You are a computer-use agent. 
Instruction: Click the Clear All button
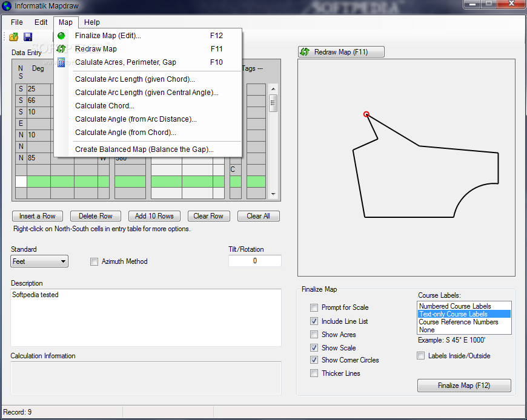[259, 216]
